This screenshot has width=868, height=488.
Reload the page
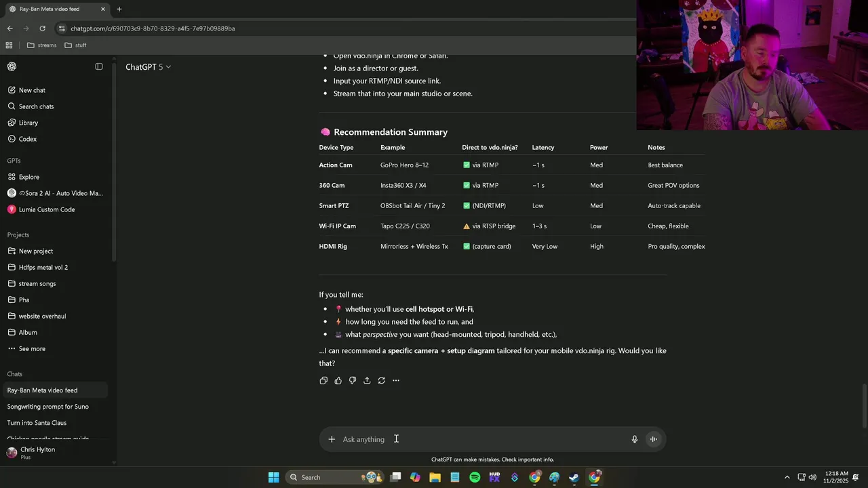(x=42, y=28)
